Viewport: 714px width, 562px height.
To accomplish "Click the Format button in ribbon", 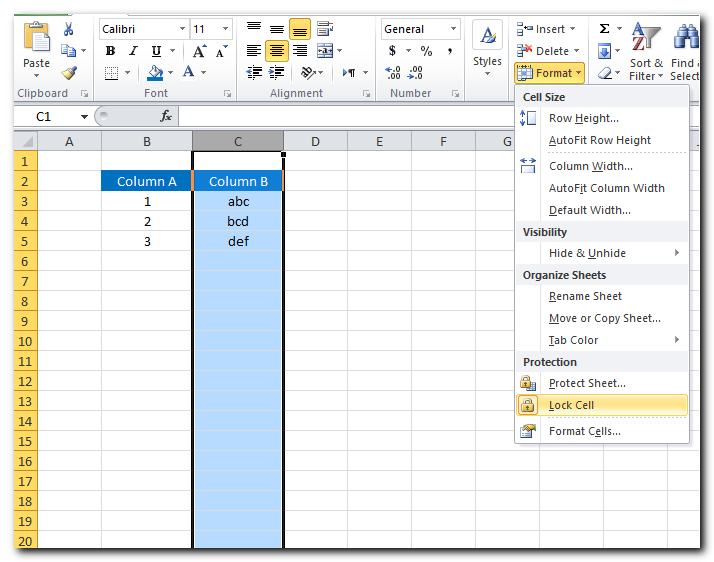I will 549,73.
